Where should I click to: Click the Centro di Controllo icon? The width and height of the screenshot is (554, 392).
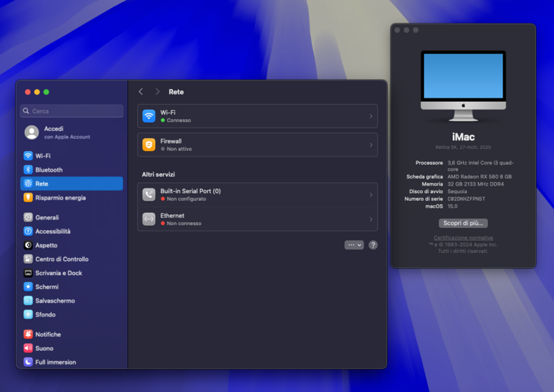point(28,259)
